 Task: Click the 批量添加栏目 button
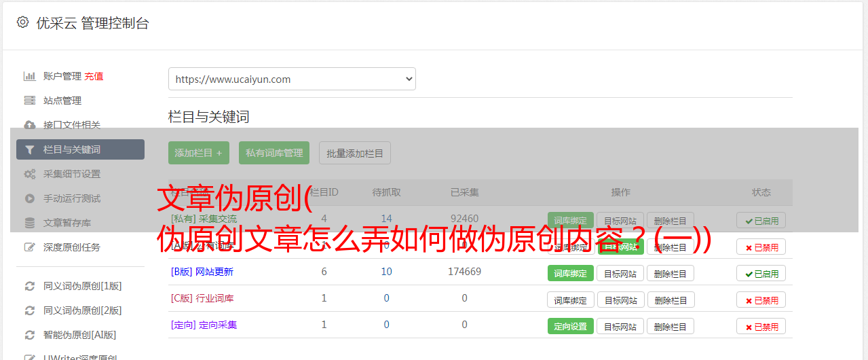coord(355,153)
